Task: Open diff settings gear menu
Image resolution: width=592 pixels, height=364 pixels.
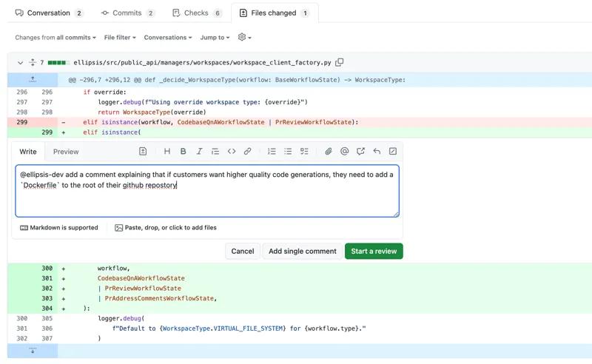Action: pos(245,37)
